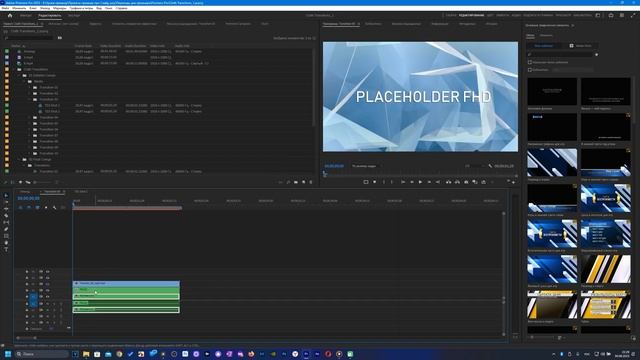Select the Ripple Edit tool

(x=6, y=209)
